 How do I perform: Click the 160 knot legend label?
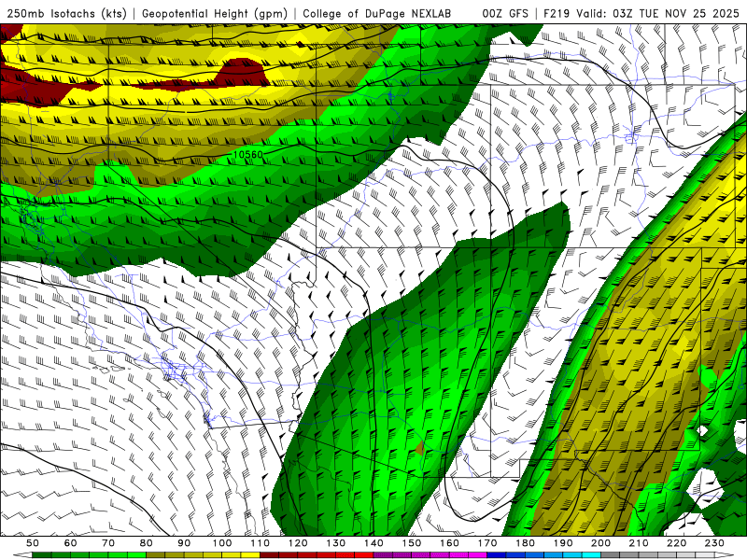(x=449, y=543)
